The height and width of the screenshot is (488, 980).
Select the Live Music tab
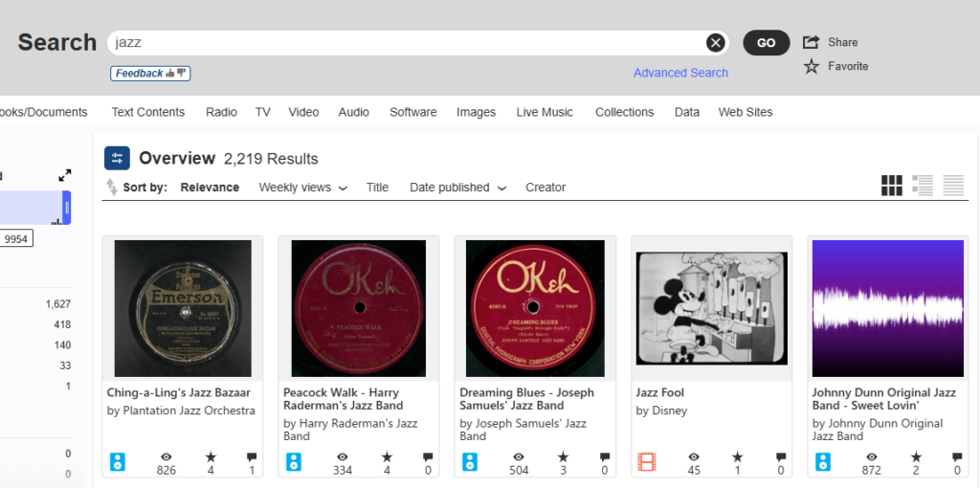pyautogui.click(x=545, y=112)
